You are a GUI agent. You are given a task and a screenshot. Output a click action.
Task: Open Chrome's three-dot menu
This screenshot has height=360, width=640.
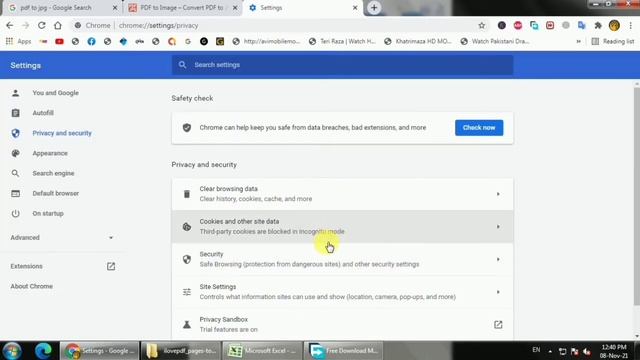[630, 25]
